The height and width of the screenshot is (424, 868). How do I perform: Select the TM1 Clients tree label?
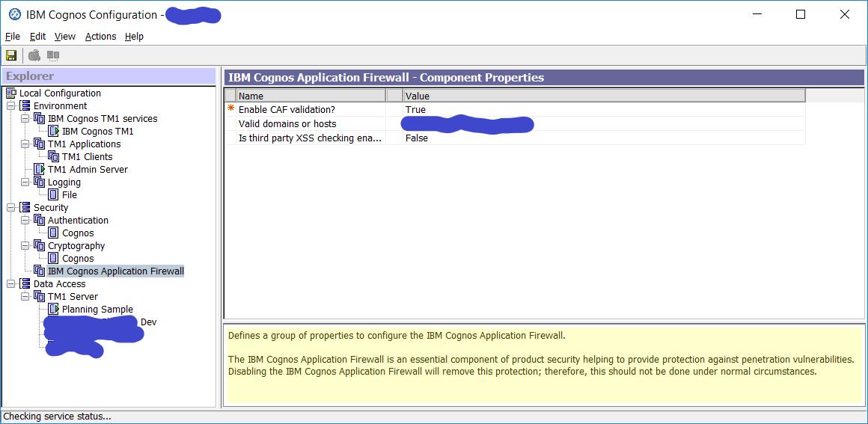pyautogui.click(x=88, y=156)
